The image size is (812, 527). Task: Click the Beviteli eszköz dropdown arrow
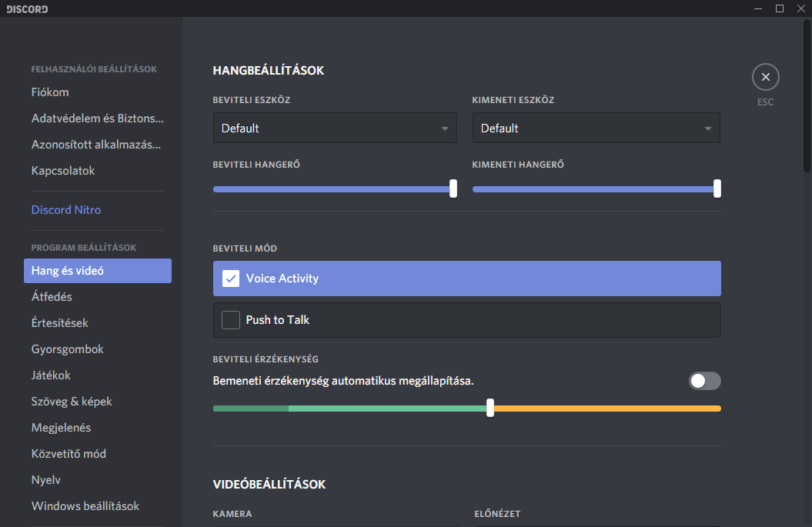point(445,128)
